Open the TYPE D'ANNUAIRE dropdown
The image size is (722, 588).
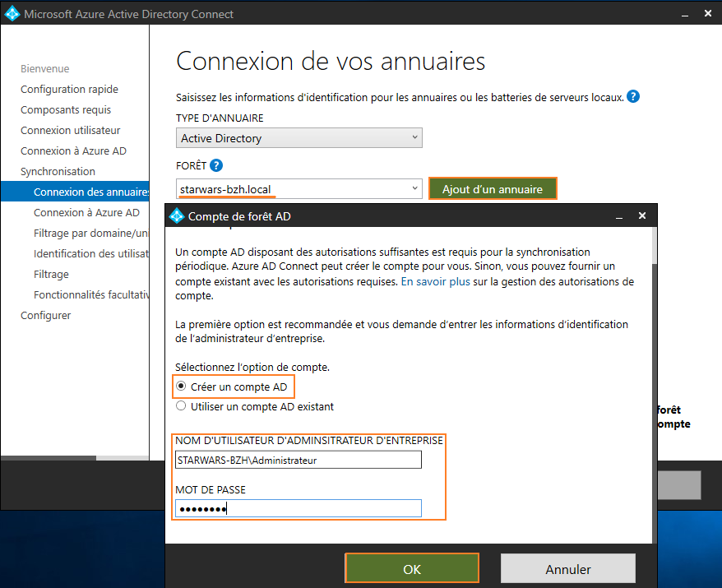click(x=299, y=138)
